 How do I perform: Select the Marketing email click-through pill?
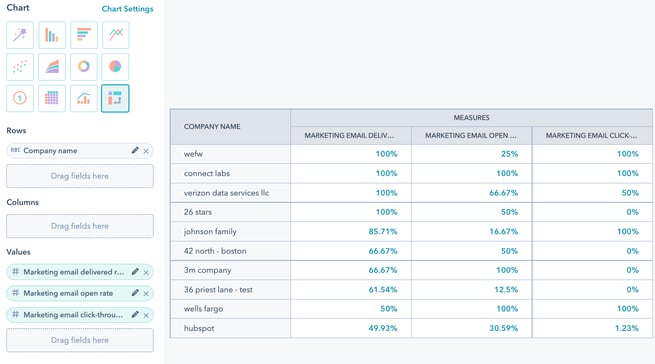80,315
